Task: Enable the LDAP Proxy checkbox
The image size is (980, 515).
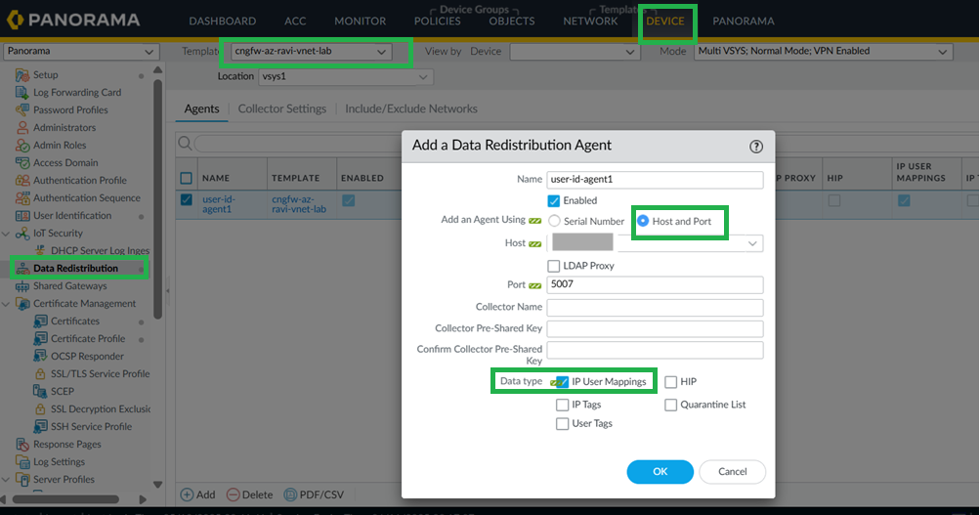Action: click(554, 266)
